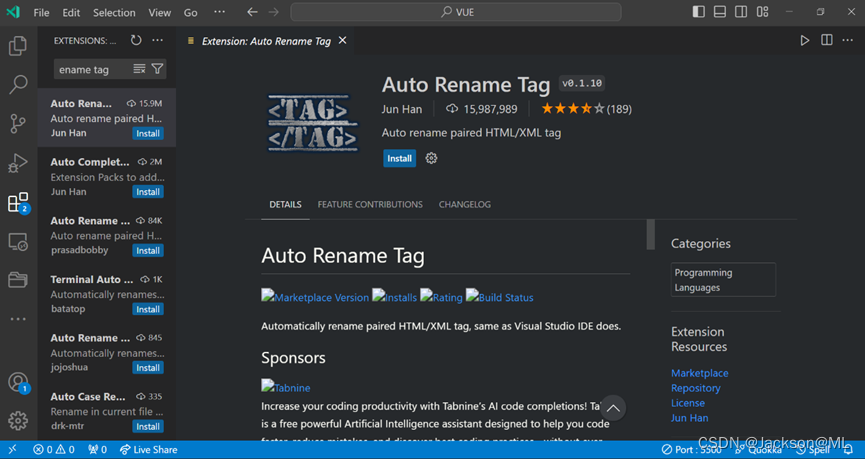Click Port 5500 in status bar

point(692,450)
